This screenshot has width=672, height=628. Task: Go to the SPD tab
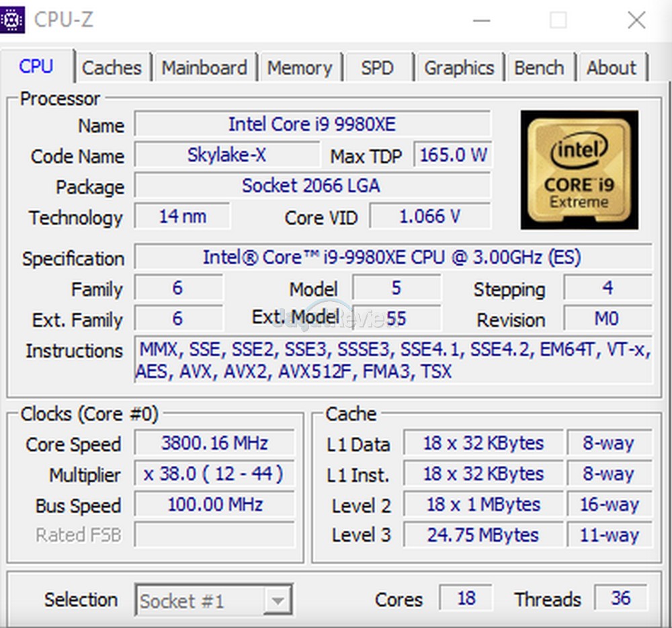point(378,68)
